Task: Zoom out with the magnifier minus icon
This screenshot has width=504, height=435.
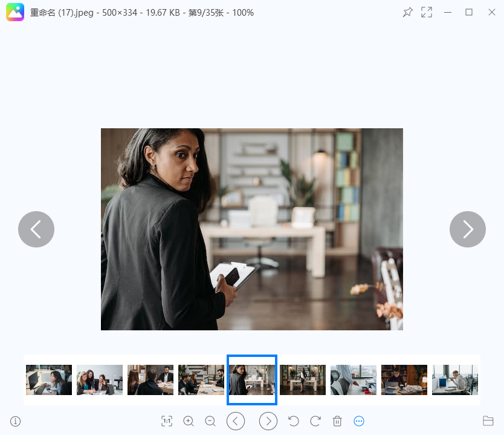Action: tap(210, 421)
